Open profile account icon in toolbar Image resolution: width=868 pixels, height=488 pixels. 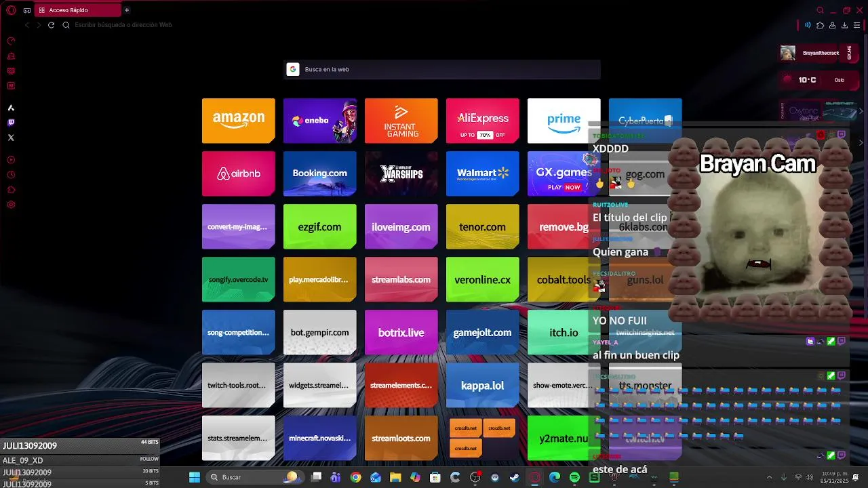832,25
